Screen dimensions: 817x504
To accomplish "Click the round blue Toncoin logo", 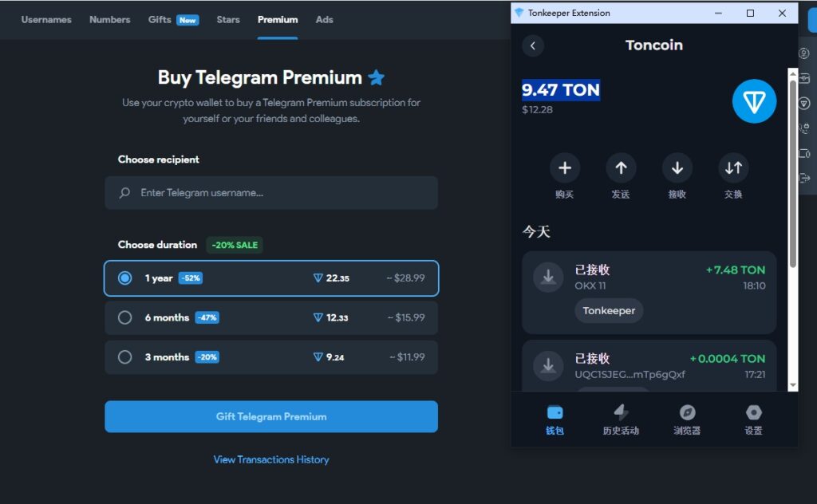I will pyautogui.click(x=754, y=101).
